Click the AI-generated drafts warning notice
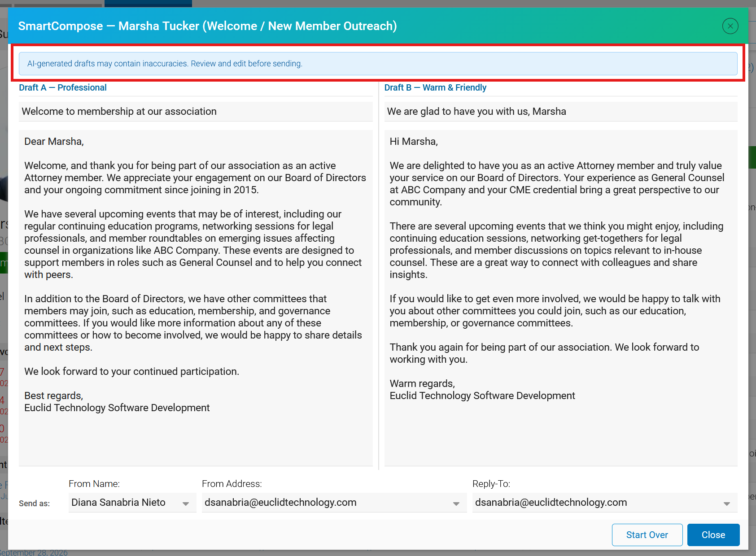Viewport: 756px width, 556px height. [378, 64]
